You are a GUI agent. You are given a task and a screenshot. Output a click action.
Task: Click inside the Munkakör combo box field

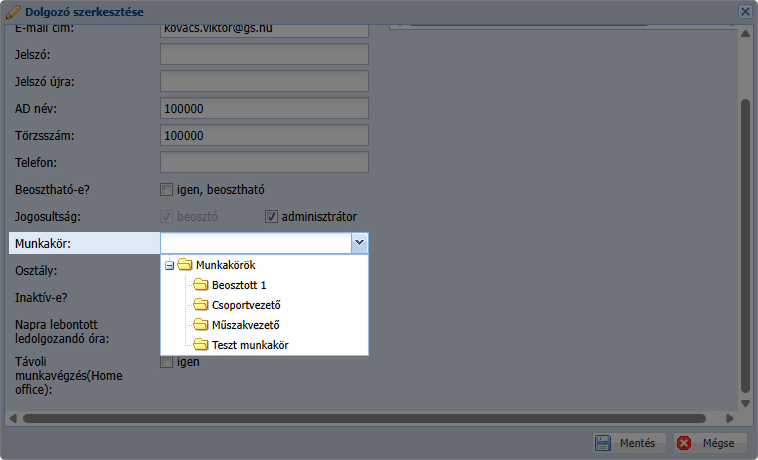point(255,243)
